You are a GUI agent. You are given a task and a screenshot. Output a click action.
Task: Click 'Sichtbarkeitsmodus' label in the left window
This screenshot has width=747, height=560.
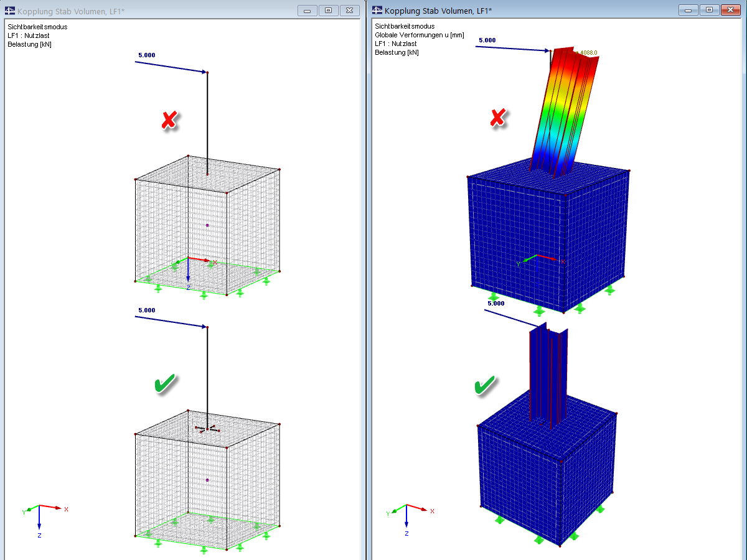[37, 27]
